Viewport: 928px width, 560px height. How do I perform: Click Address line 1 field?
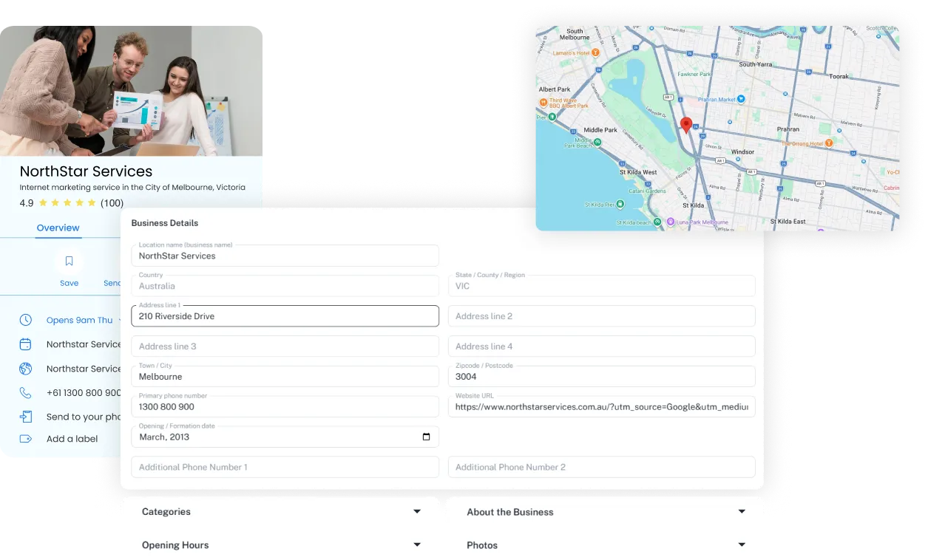coord(285,316)
